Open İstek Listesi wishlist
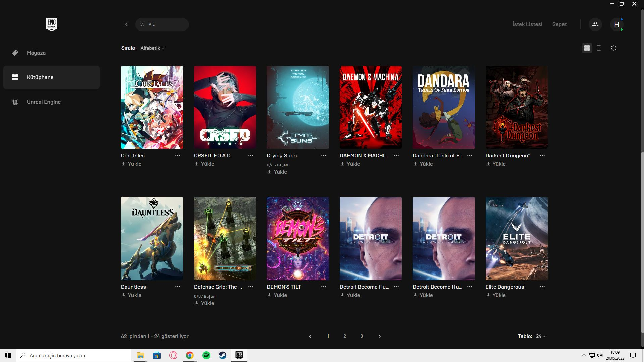Viewport: 644px width, 362px height. pos(527,24)
